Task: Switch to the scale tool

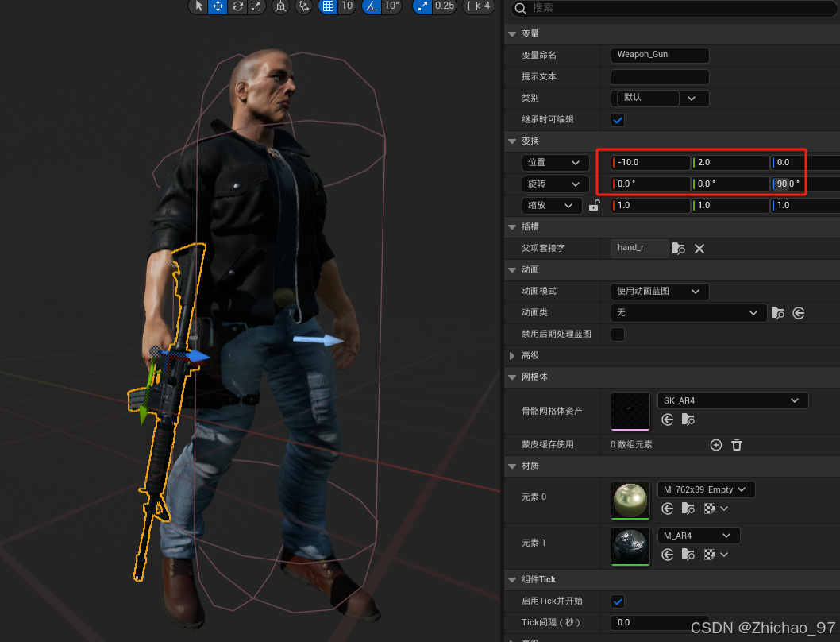Action: click(256, 6)
